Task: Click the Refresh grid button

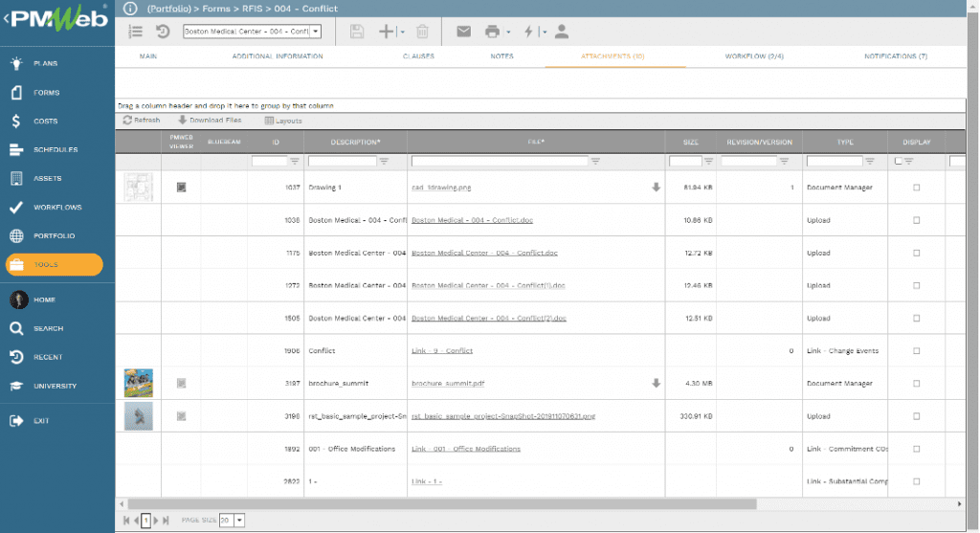Action: tap(142, 120)
